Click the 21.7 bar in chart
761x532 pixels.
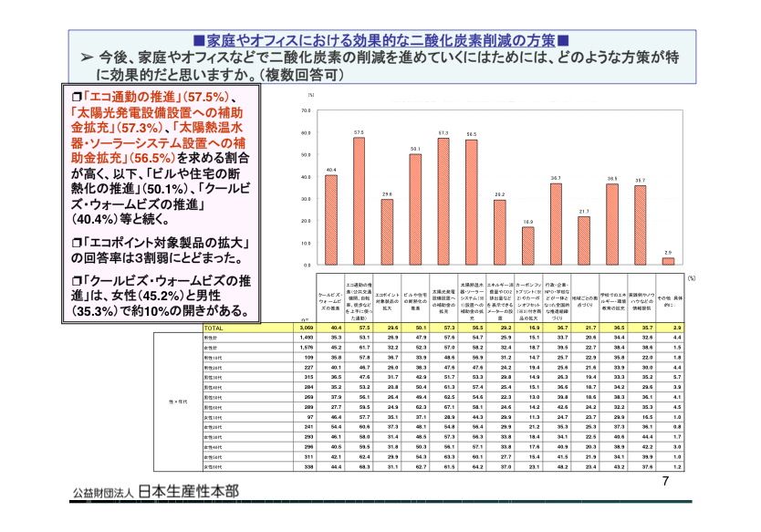point(584,240)
